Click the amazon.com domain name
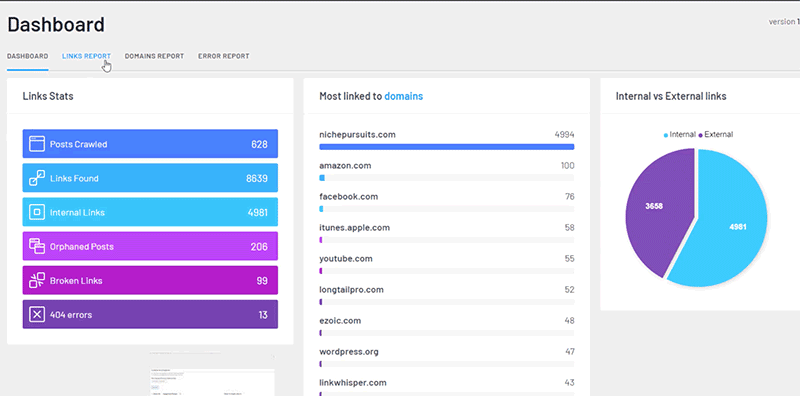Image resolution: width=800 pixels, height=396 pixels. coord(345,166)
